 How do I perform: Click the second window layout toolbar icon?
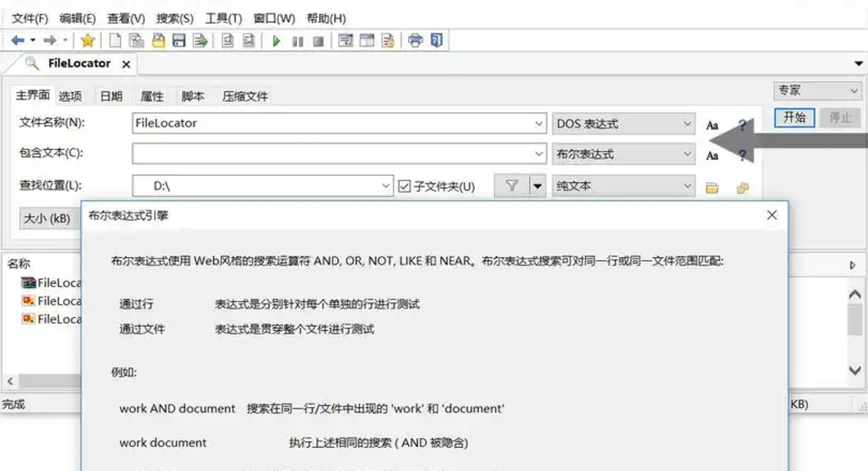click(367, 41)
